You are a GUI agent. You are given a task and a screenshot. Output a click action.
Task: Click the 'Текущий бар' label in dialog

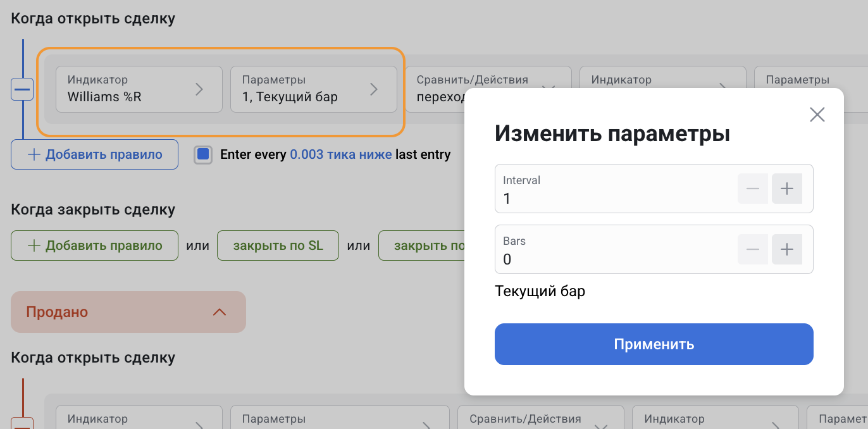[540, 292]
